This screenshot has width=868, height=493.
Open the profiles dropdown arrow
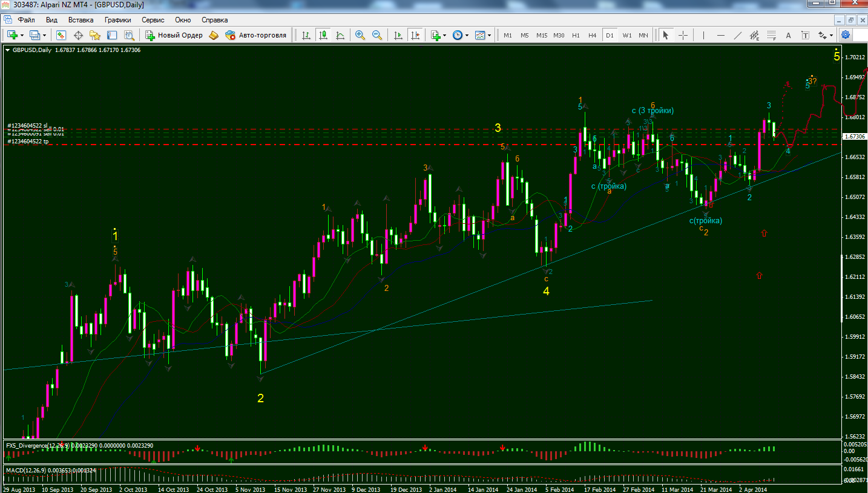[45, 35]
